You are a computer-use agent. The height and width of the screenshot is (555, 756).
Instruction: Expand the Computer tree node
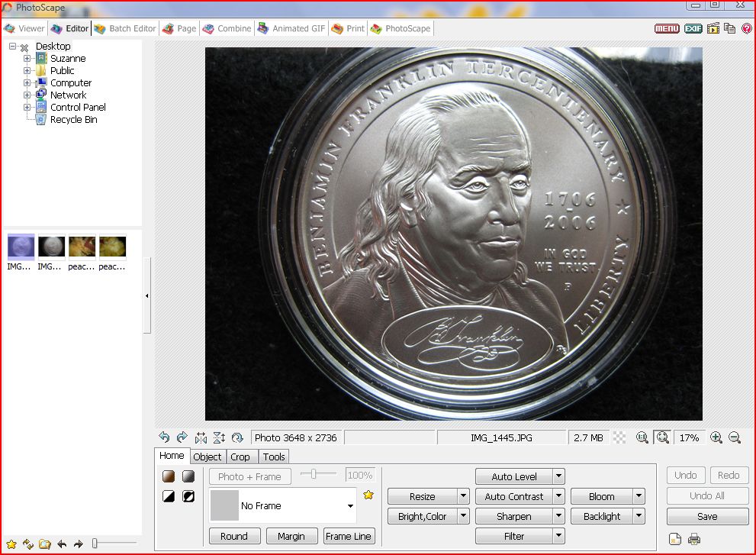[x=27, y=82]
